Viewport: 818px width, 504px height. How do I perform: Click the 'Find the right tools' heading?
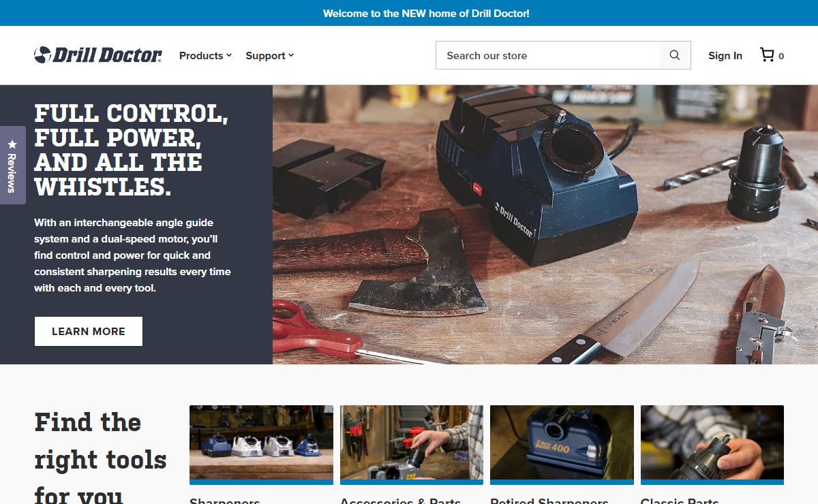click(101, 458)
